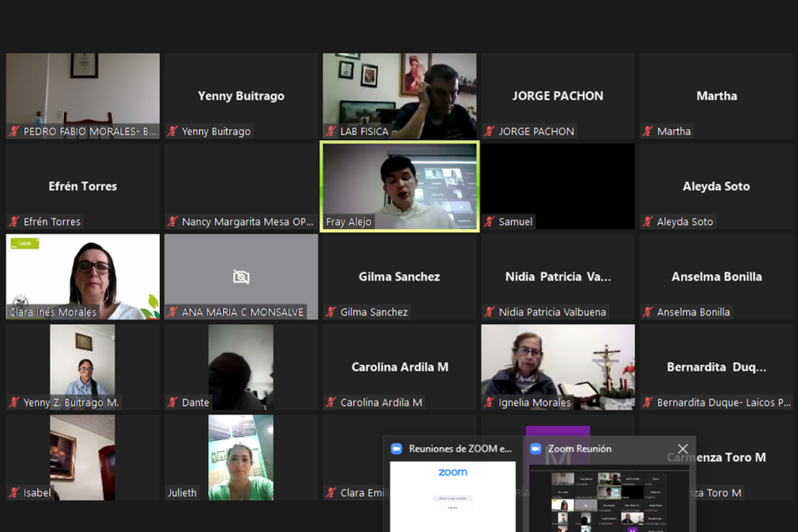Click the Aleyda Soto participant tile
This screenshot has width=798, height=532.
(x=716, y=186)
